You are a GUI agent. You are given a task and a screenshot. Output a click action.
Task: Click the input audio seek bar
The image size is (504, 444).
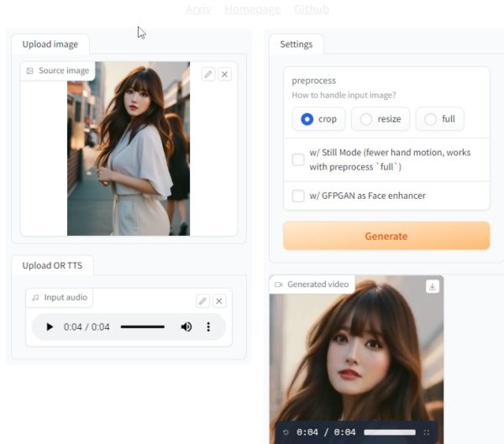(142, 326)
